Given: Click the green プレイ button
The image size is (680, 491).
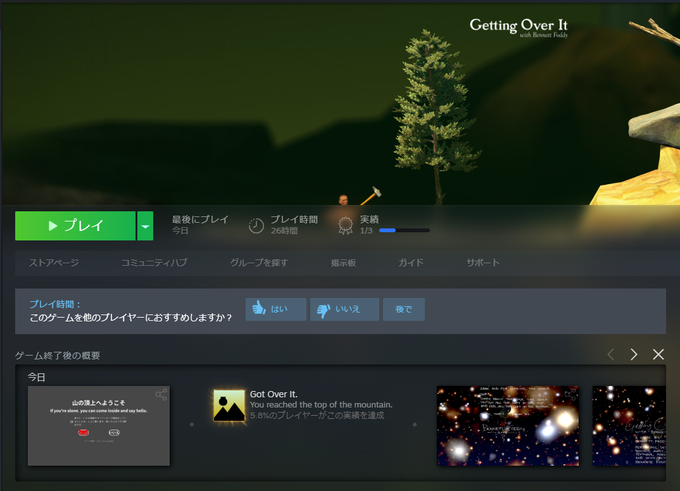Looking at the screenshot, I should tap(75, 226).
